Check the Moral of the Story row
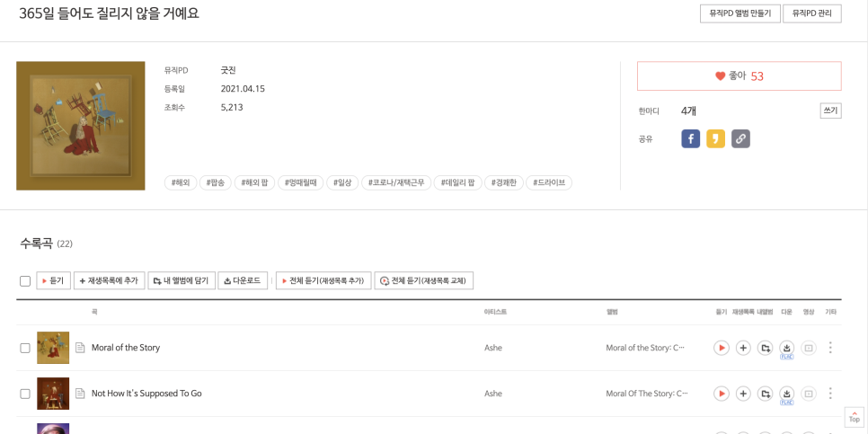Screen dimensions: 868x434 (x=25, y=349)
